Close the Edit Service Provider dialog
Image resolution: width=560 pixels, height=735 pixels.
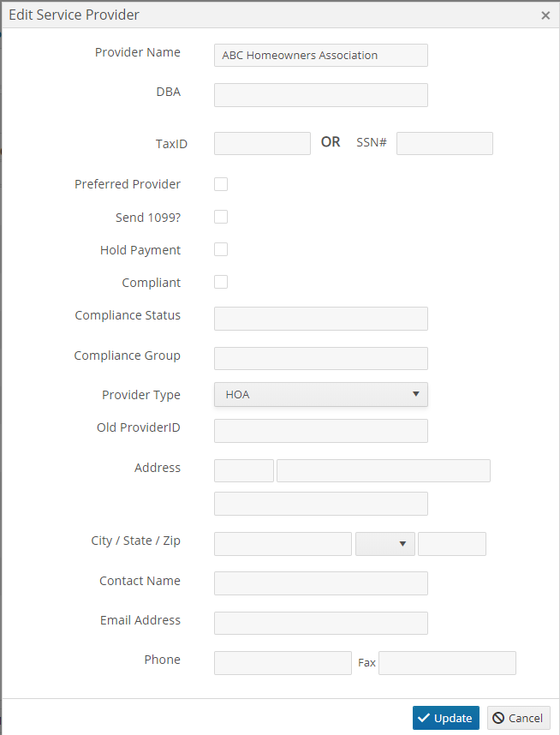tap(545, 15)
